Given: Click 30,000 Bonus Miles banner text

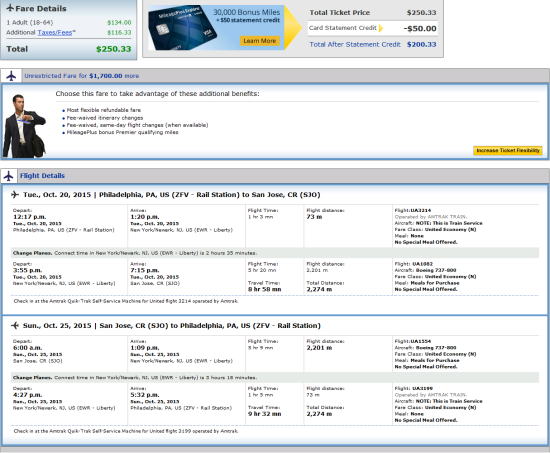Looking at the screenshot, I should pos(247,12).
